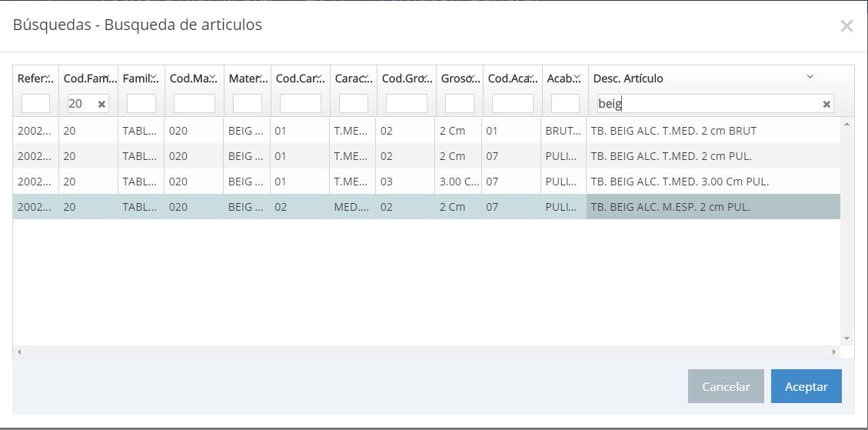Screen dimensions: 868x430
Task: Sort by the Desc. Artículo column header
Action: click(x=628, y=78)
